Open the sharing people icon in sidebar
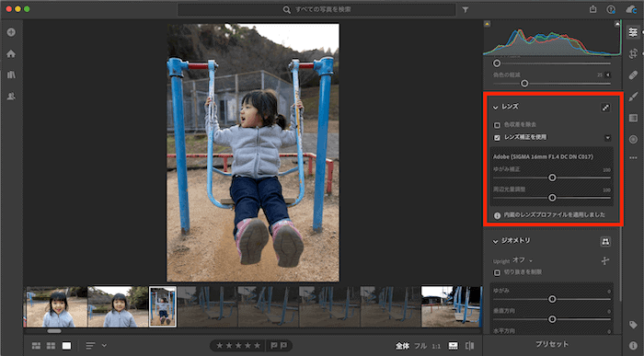Image resolution: width=644 pixels, height=356 pixels. (x=11, y=96)
